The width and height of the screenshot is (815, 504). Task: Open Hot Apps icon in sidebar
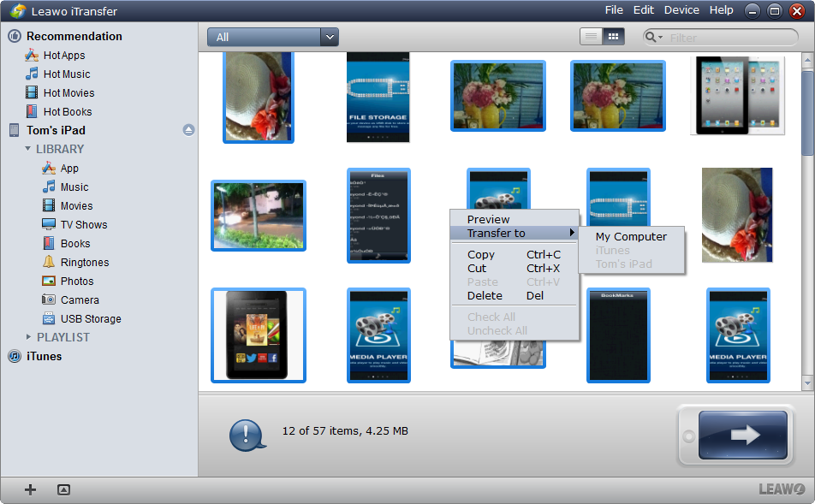pyautogui.click(x=32, y=55)
